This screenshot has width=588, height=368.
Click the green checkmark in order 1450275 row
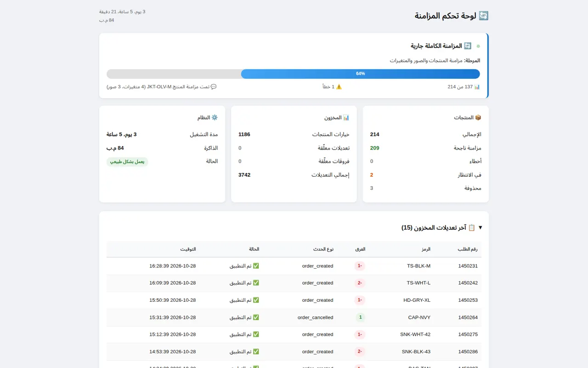[x=256, y=334]
